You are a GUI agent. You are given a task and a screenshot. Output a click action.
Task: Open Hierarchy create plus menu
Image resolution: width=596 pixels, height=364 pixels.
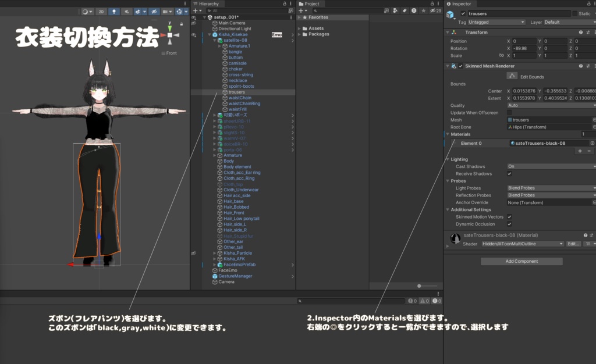point(197,10)
